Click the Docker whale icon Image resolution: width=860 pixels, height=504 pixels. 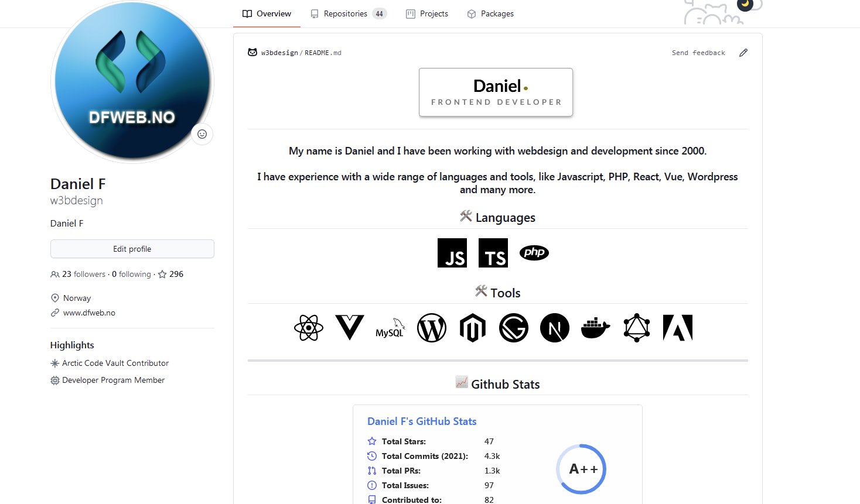click(x=596, y=328)
